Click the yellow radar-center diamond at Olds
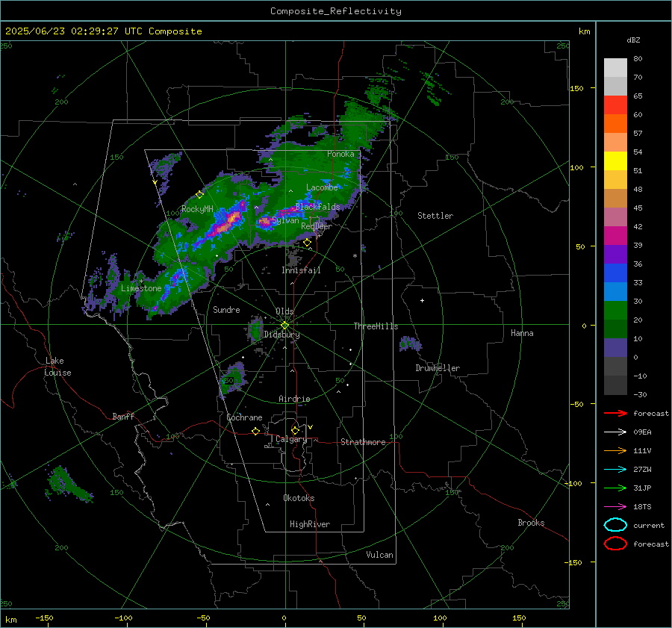This screenshot has height=628, width=672. (x=284, y=326)
